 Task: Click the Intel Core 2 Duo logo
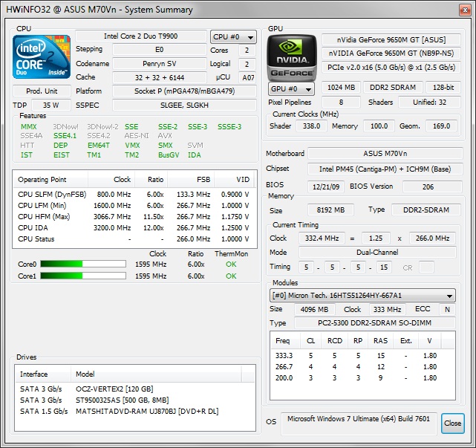click(x=42, y=57)
